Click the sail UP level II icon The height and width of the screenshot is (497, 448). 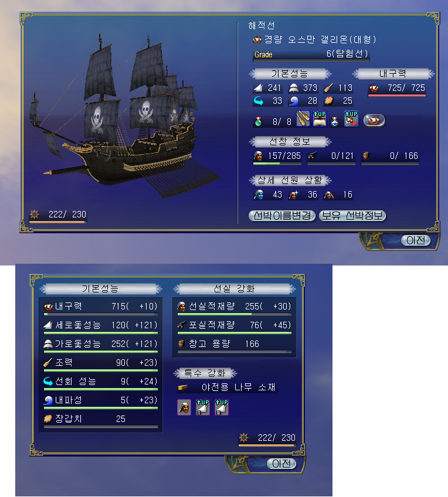(222, 407)
